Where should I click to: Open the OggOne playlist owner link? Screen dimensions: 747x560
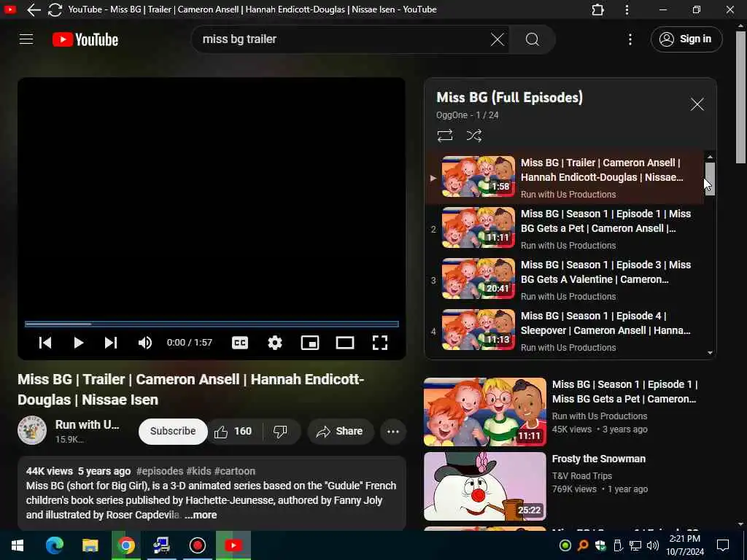(452, 115)
